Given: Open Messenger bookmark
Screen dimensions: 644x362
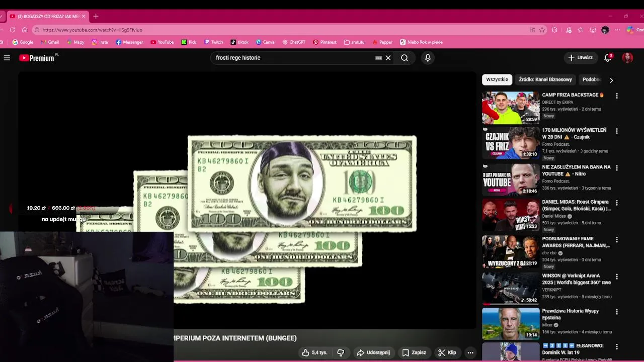Looking at the screenshot, I should tap(129, 42).
